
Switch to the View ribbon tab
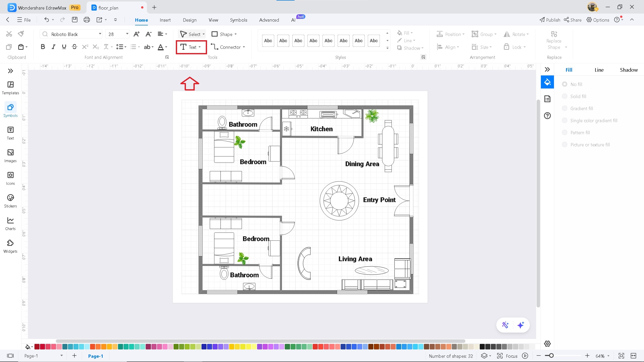pos(213,20)
